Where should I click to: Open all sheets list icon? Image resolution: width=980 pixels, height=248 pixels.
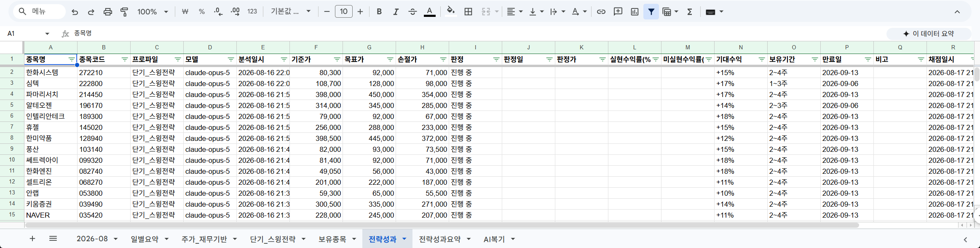click(53, 239)
